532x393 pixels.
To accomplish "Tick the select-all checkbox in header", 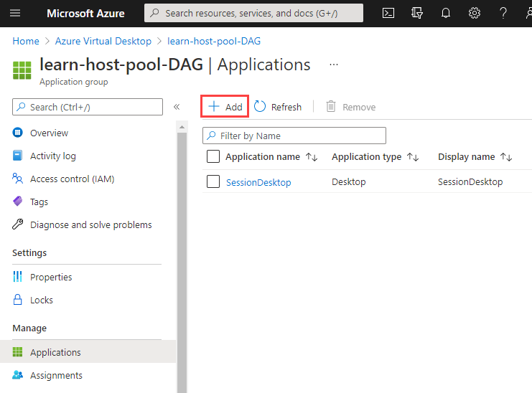I will pyautogui.click(x=213, y=156).
